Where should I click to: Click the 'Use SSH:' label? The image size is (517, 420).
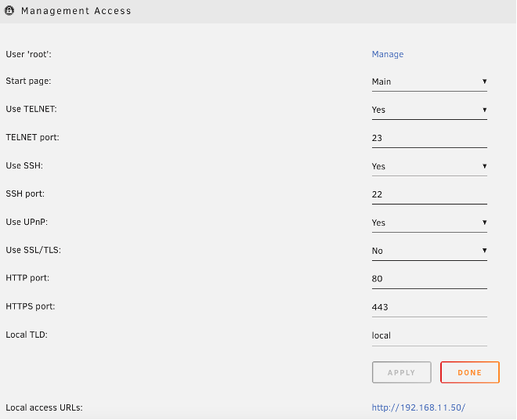coord(24,165)
